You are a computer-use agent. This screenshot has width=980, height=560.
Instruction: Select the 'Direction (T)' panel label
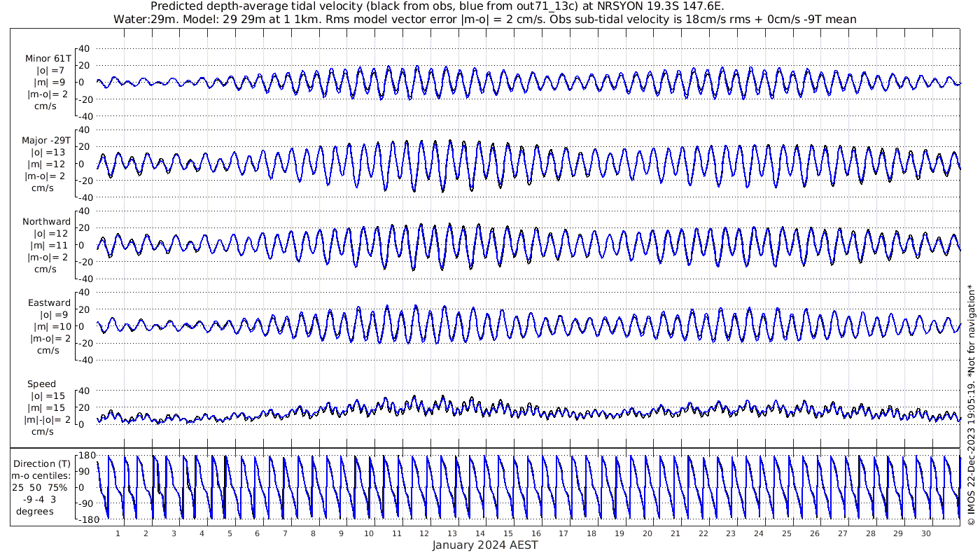43,463
